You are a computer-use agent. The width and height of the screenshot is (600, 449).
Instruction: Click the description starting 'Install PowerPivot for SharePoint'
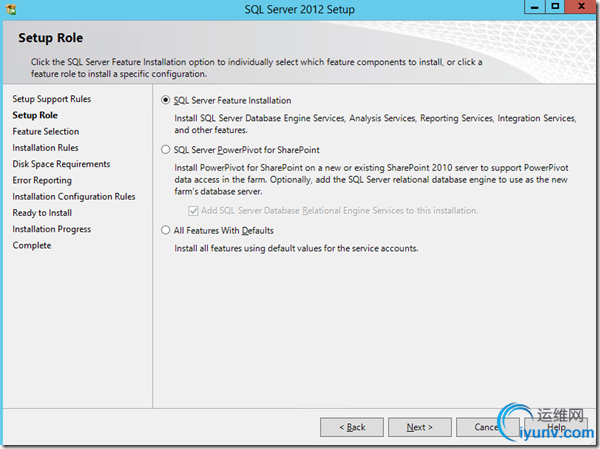(x=372, y=180)
